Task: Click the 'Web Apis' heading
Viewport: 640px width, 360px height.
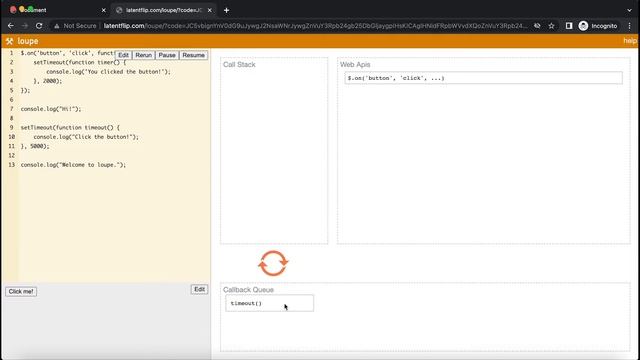Action: click(x=355, y=64)
